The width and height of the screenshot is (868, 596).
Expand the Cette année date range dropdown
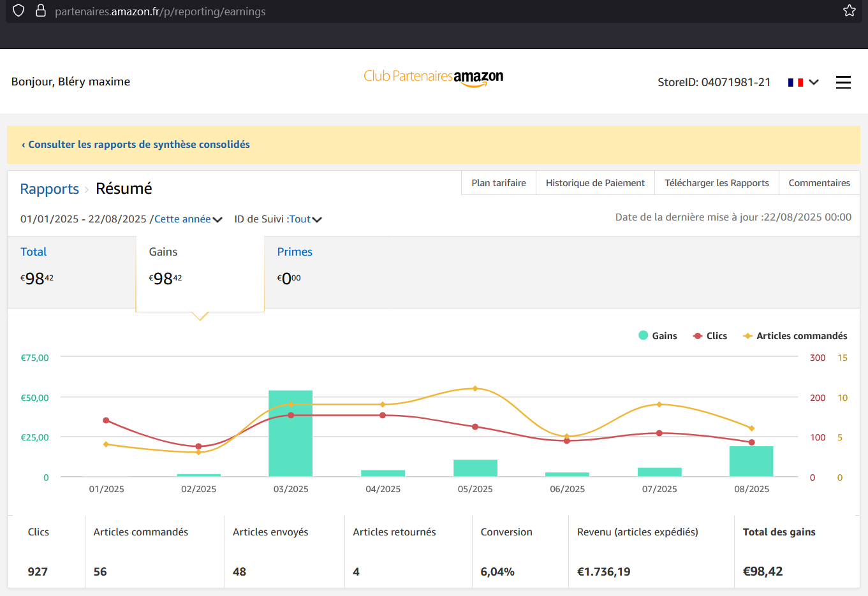[188, 219]
